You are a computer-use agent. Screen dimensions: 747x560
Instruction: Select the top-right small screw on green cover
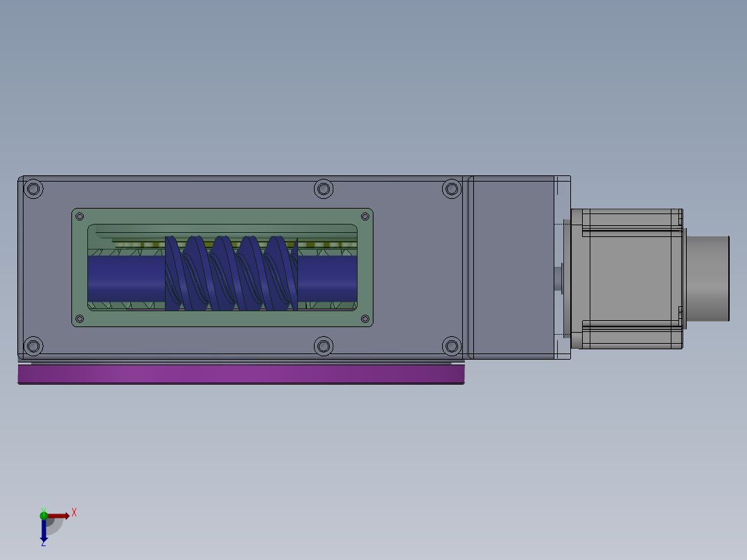(365, 216)
